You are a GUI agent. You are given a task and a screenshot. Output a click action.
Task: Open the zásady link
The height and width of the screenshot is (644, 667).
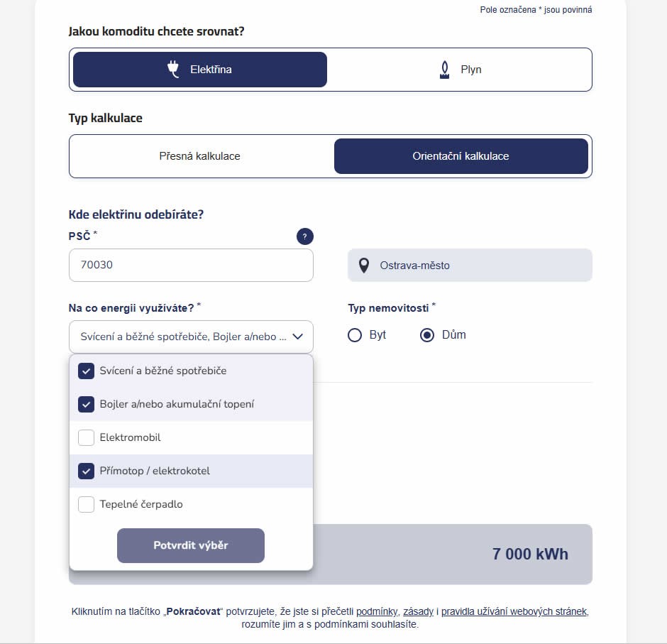[418, 611]
